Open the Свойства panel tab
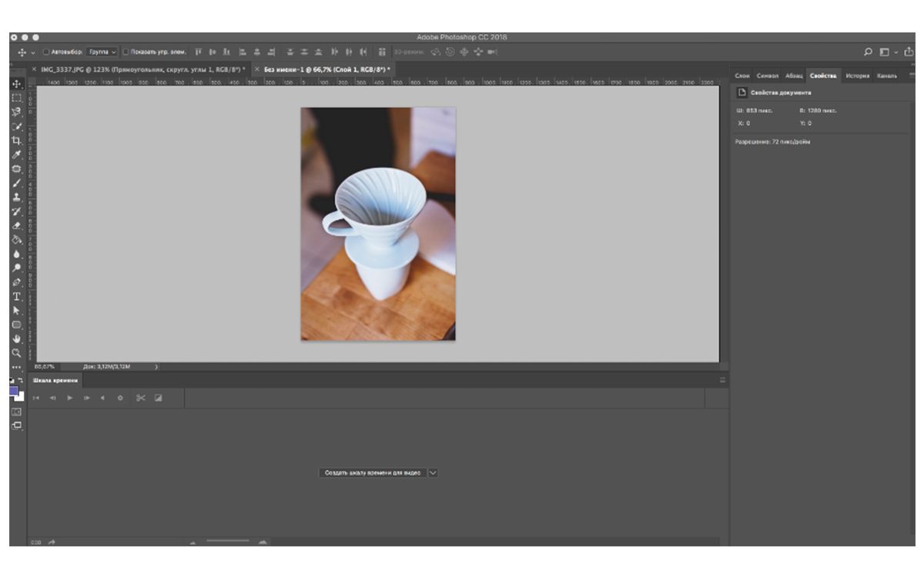Viewport: 924px width, 578px height. 823,76
